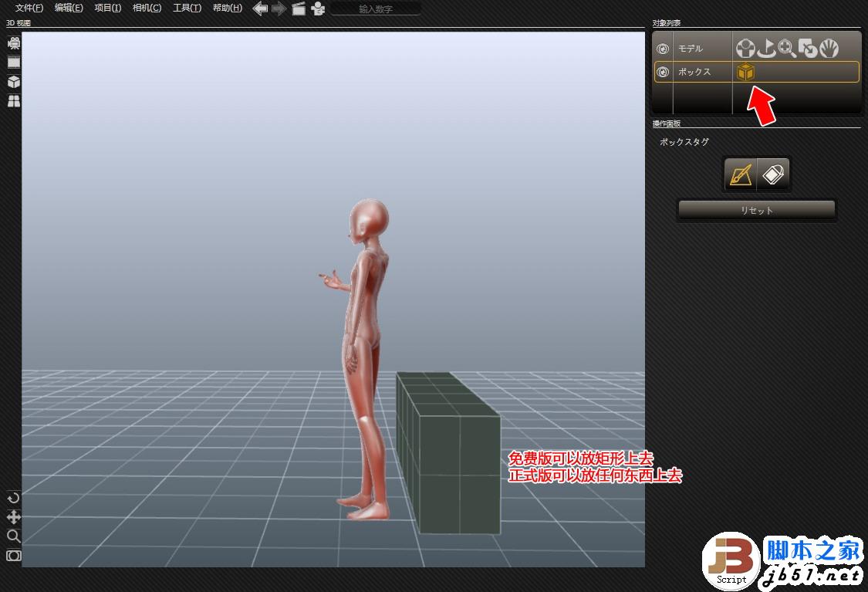Click the clapperboard icon in the top toolbar

(x=298, y=9)
